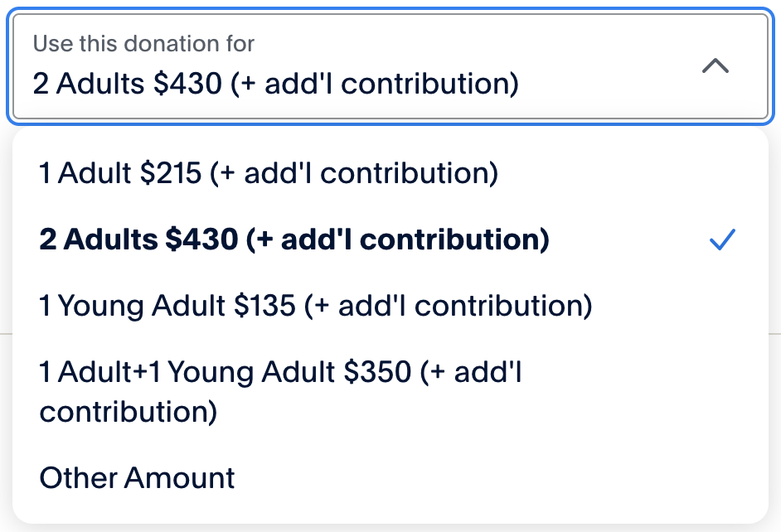Enter a custom amount via Other Amount

(x=138, y=478)
